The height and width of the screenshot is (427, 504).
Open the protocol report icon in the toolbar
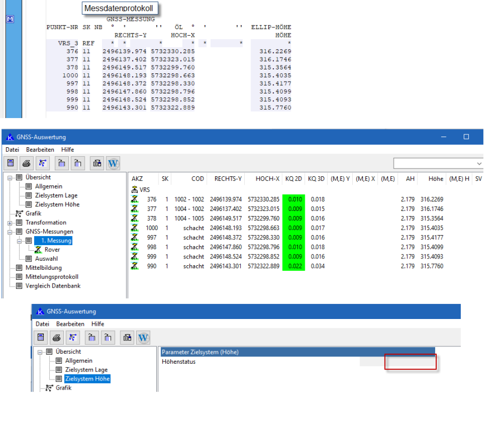(x=97, y=163)
